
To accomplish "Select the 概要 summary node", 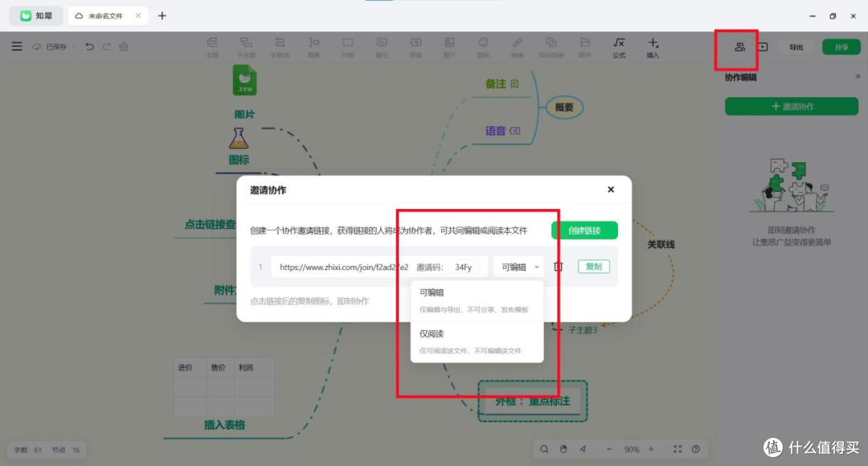I will pyautogui.click(x=564, y=108).
